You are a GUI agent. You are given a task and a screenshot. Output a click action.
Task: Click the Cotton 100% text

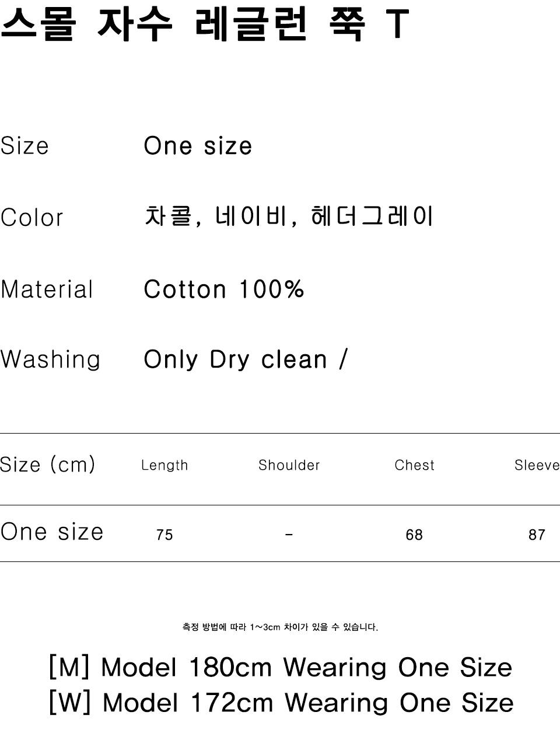pos(224,289)
